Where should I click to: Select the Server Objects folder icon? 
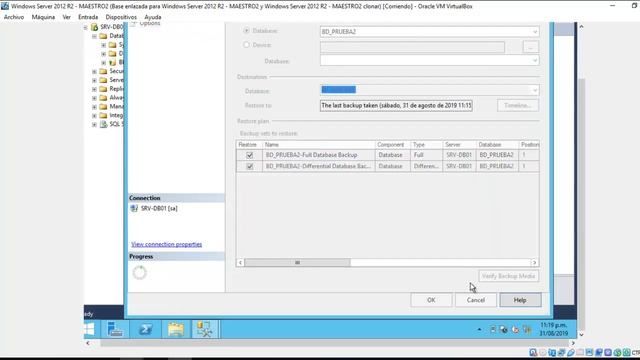coord(103,80)
